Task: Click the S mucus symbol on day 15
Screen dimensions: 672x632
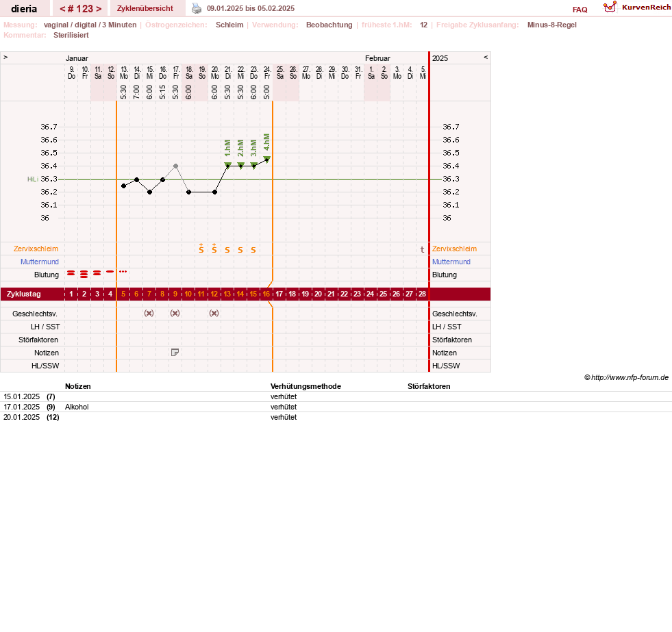Action: [x=253, y=250]
